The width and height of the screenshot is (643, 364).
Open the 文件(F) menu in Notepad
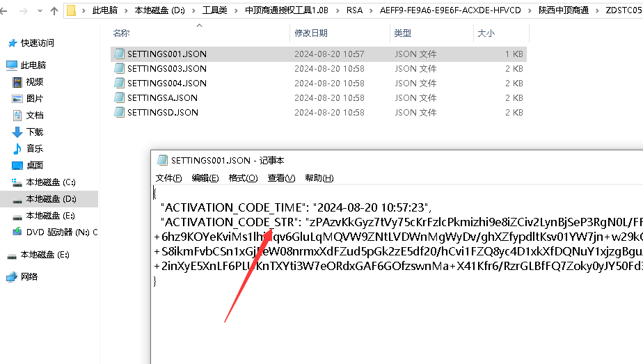click(x=168, y=178)
